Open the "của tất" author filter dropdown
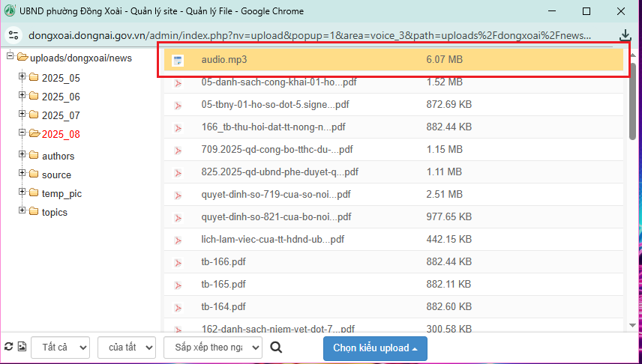642x364 pixels. pos(127,348)
